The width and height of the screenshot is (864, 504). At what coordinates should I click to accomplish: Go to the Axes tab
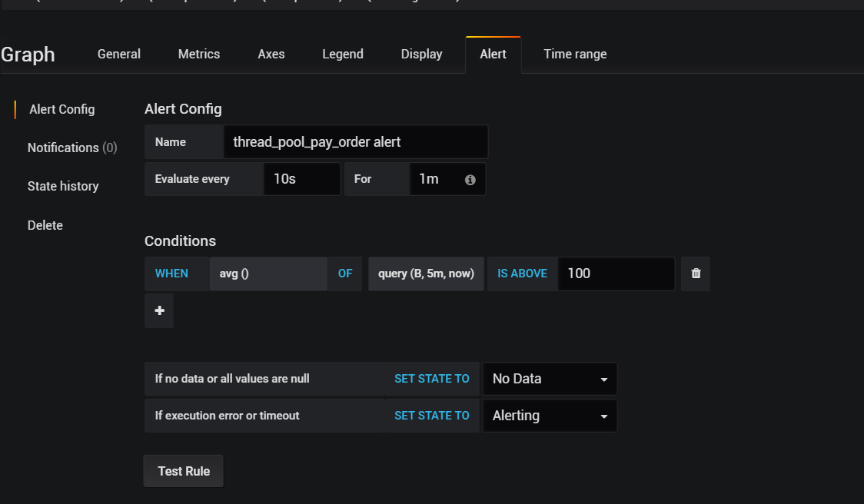[x=271, y=54]
